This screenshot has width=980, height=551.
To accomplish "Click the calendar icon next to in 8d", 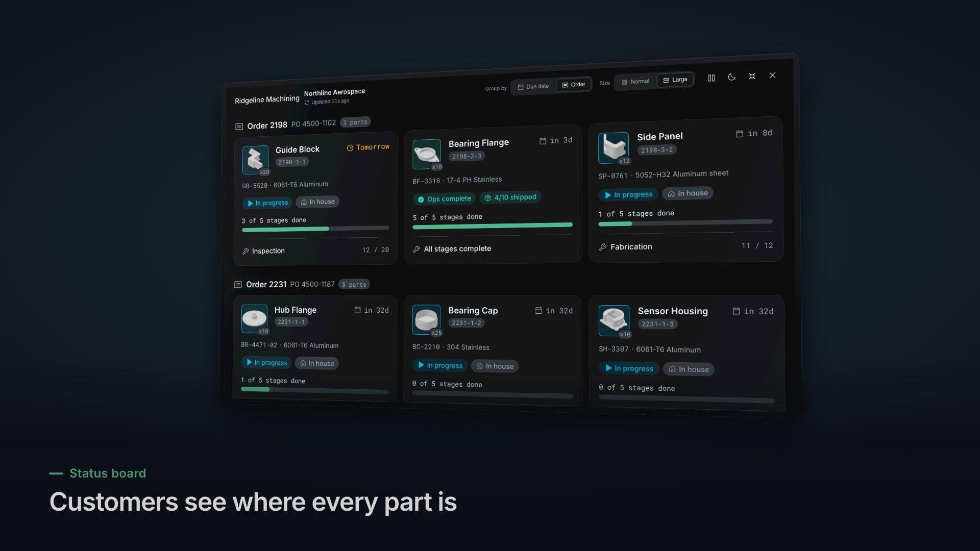I will (x=740, y=134).
